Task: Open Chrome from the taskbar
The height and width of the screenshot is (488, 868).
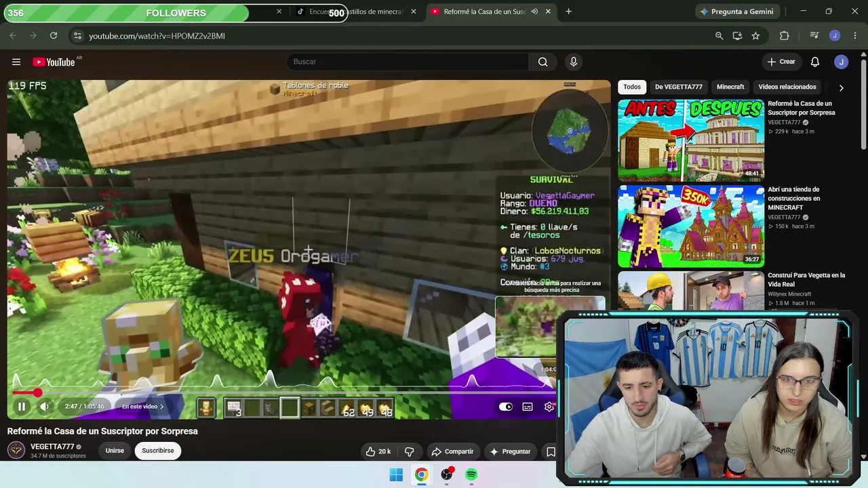Action: click(421, 474)
